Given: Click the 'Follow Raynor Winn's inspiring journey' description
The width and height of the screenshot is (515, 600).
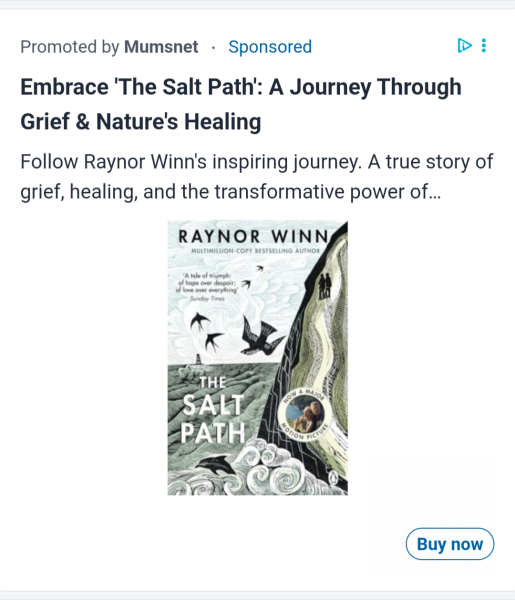Looking at the screenshot, I should click(x=257, y=176).
